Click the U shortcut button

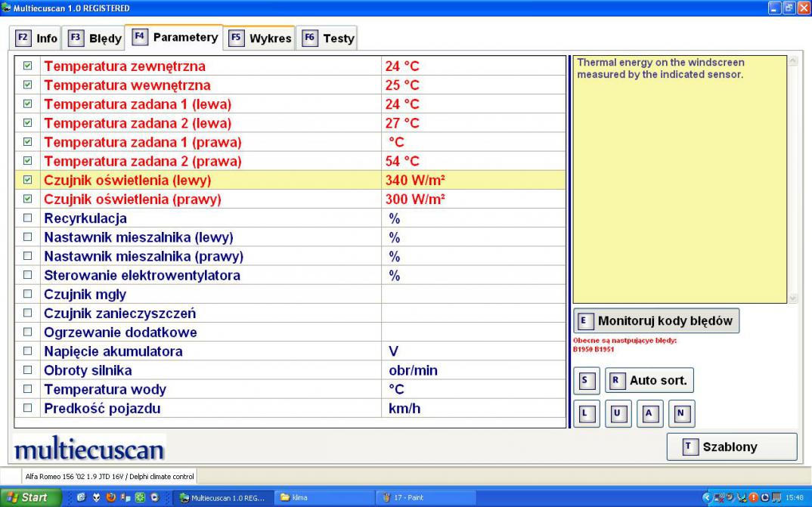coord(618,414)
